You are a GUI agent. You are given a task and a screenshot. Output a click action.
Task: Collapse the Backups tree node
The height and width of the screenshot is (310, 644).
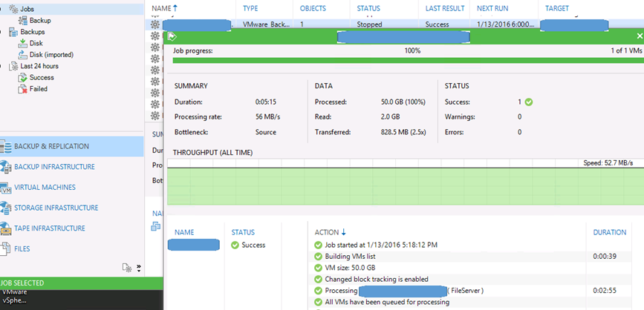click(4, 32)
